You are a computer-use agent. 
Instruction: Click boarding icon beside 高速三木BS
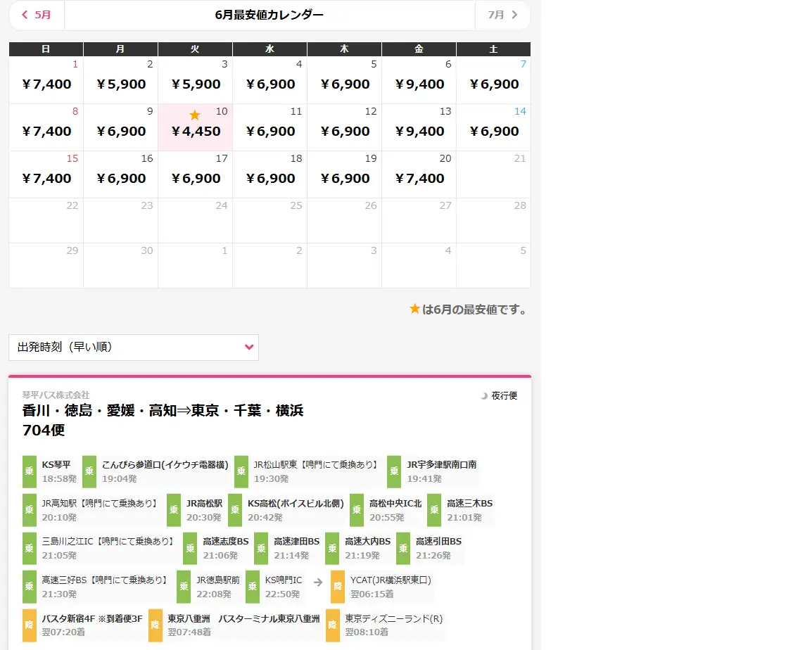[x=434, y=509]
